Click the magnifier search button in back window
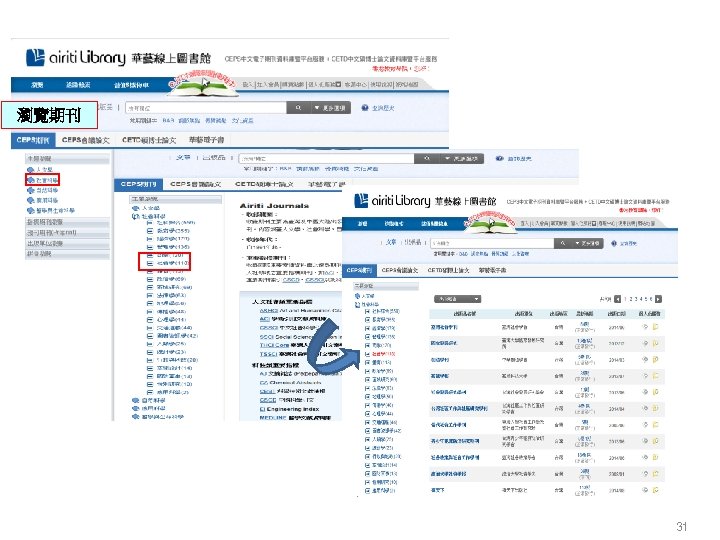Image resolution: width=720 pixels, height=540 pixels. point(298,107)
